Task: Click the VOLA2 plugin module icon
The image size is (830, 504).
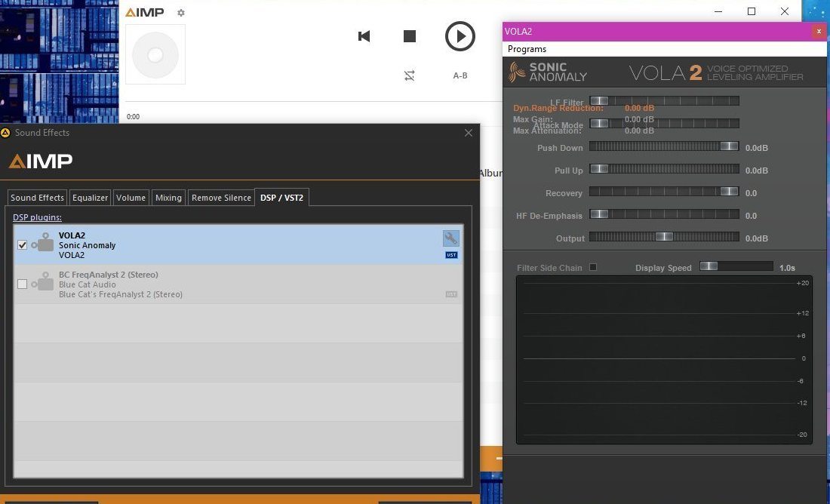Action: [x=43, y=242]
